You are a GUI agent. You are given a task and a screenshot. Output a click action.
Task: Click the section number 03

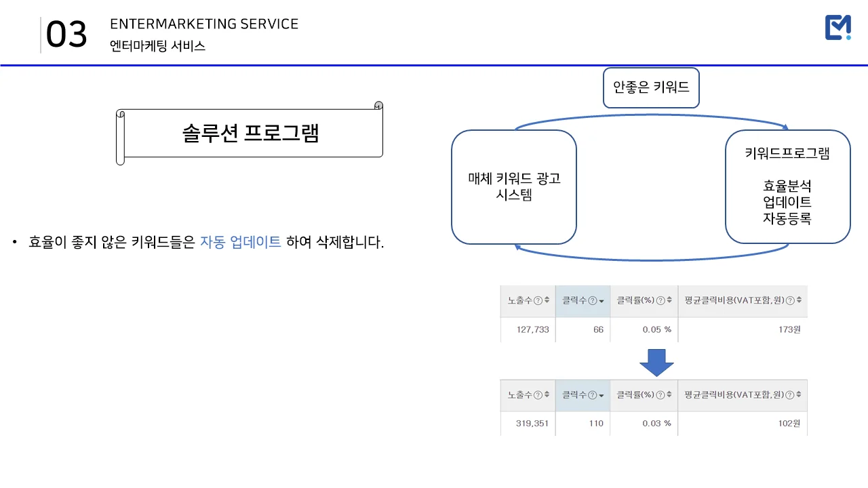tap(66, 35)
